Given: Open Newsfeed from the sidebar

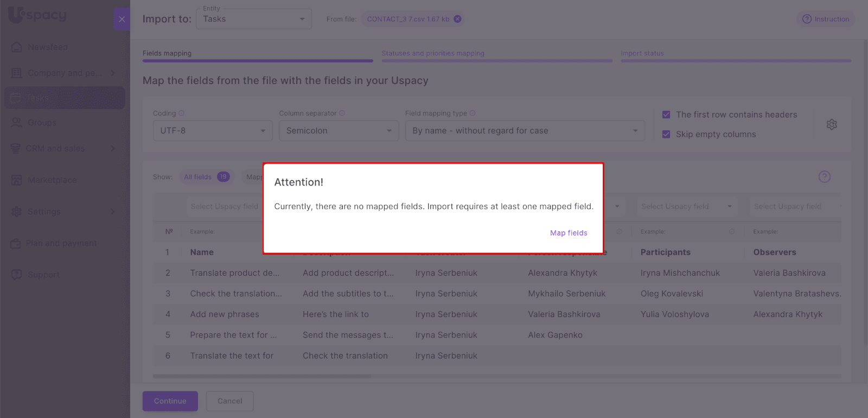Looking at the screenshot, I should click(x=48, y=47).
